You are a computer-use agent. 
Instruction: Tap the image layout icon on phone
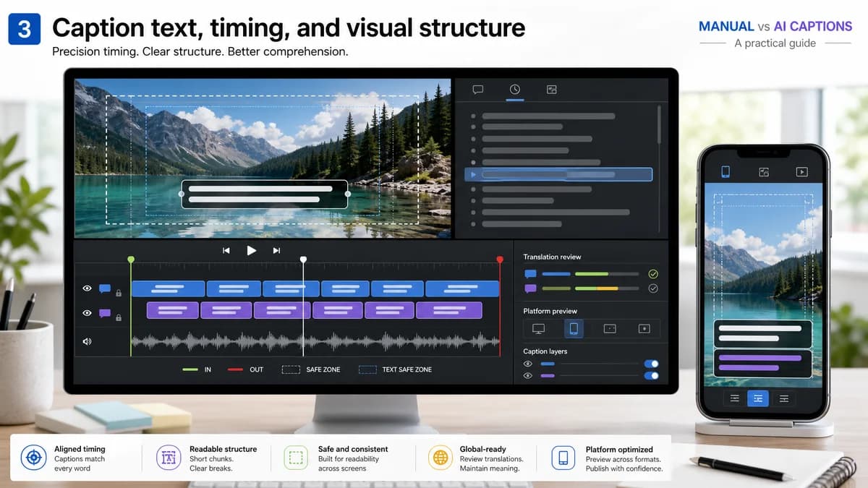coord(763,172)
